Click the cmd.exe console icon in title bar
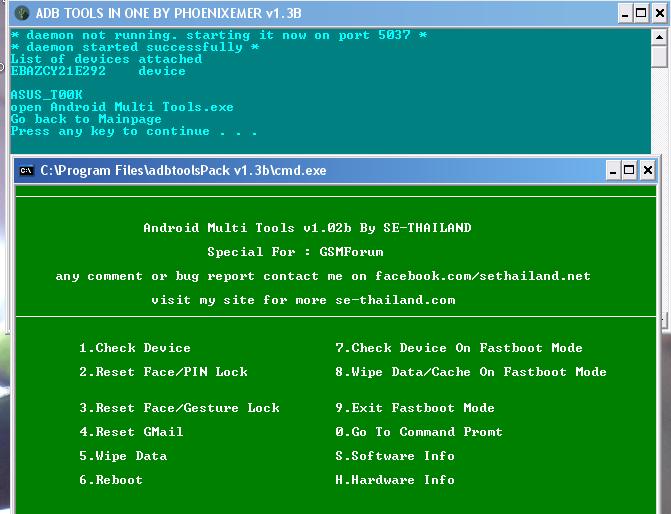This screenshot has width=671, height=514. tap(27, 171)
